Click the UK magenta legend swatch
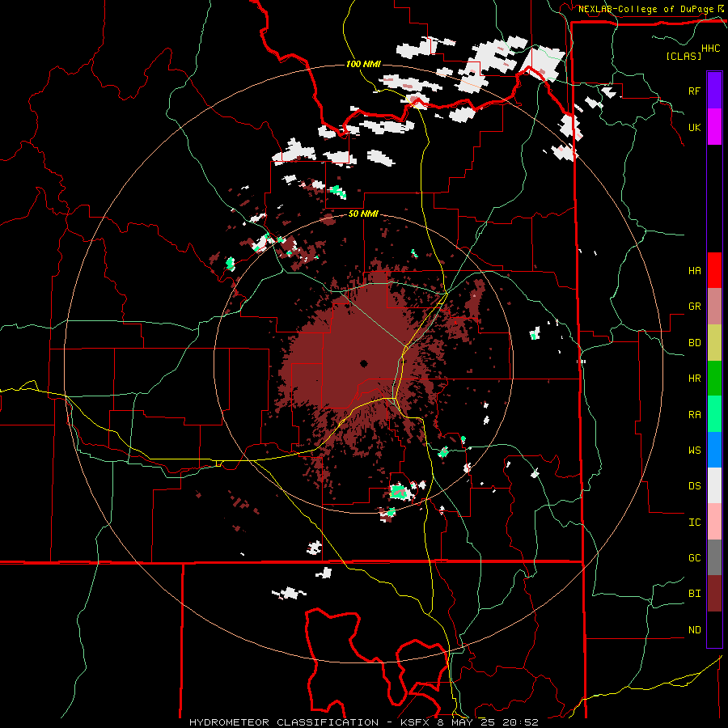This screenshot has height=728, width=728. point(714,127)
